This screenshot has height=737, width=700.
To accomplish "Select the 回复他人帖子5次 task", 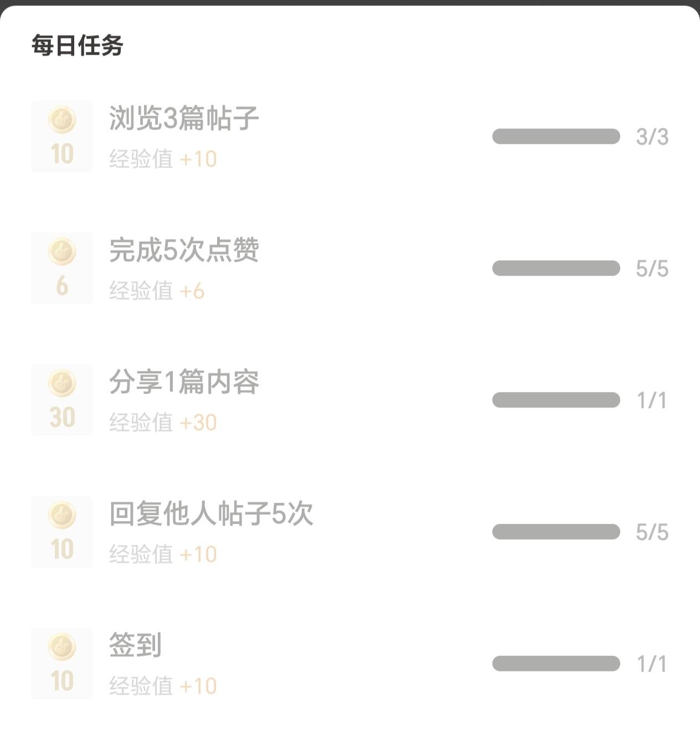I will tap(211, 513).
